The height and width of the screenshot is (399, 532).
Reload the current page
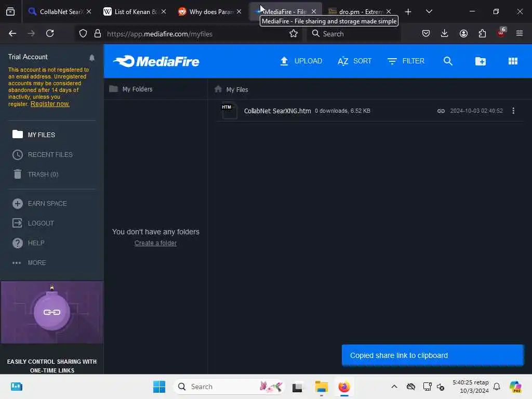pyautogui.click(x=50, y=33)
